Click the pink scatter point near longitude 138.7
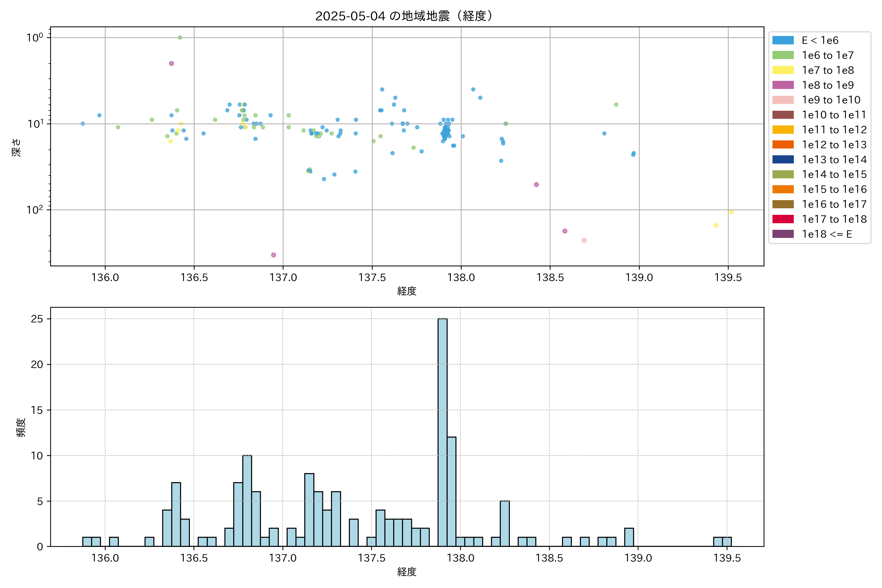This screenshot has height=588, width=882. click(584, 240)
